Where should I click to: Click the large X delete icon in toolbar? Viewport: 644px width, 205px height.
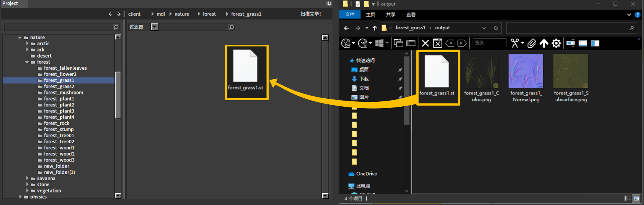tap(425, 43)
